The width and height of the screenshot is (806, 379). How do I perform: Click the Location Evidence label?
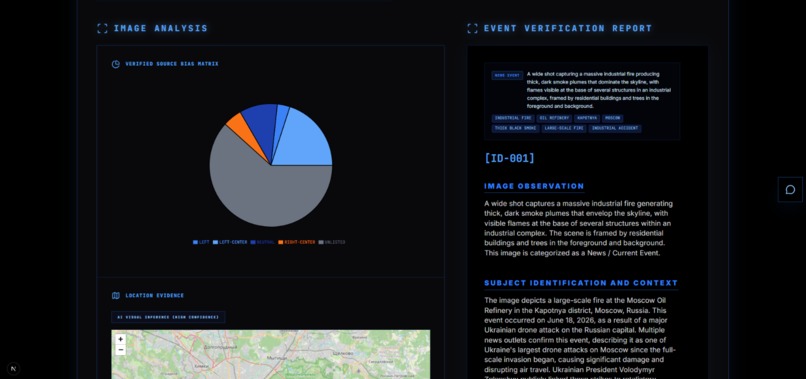point(155,296)
